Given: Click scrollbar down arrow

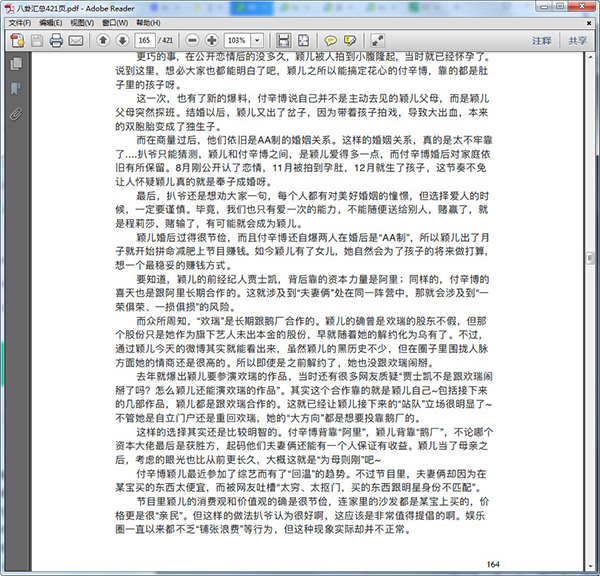Looking at the screenshot, I should click(x=590, y=567).
